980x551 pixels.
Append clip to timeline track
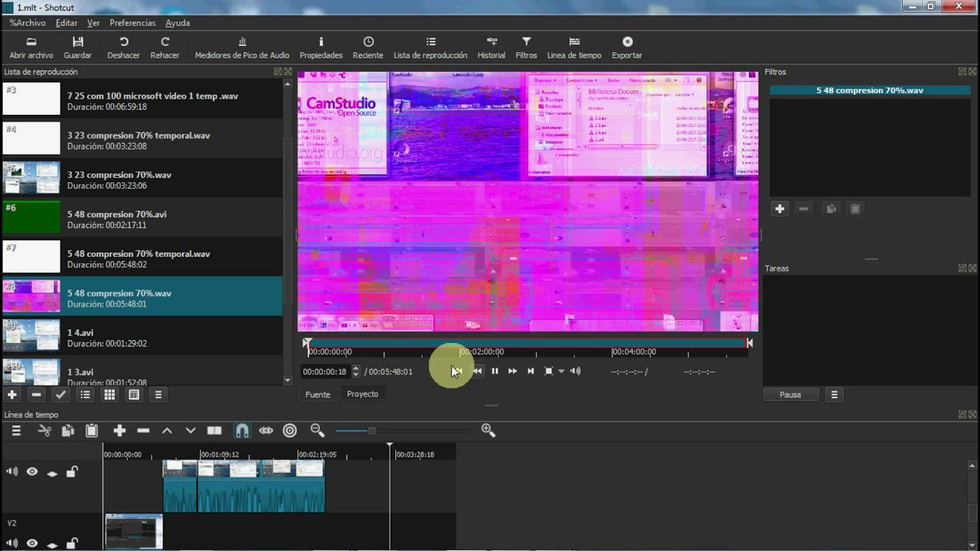tap(119, 431)
